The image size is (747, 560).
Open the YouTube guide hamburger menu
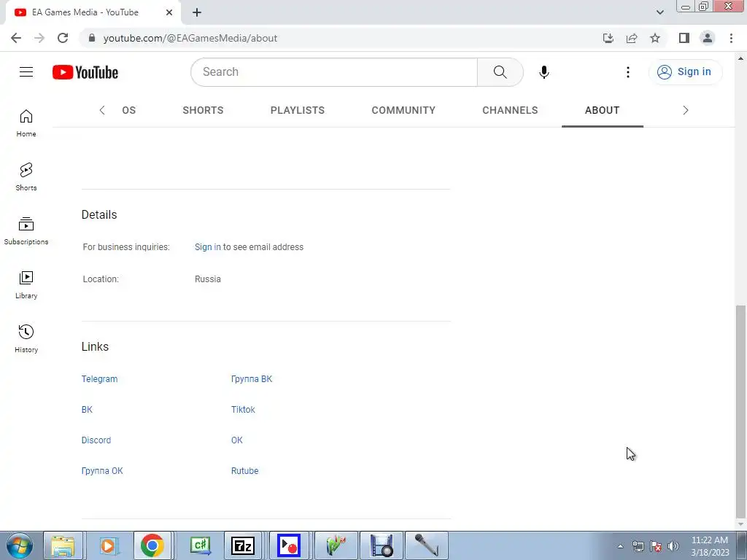coord(26,72)
